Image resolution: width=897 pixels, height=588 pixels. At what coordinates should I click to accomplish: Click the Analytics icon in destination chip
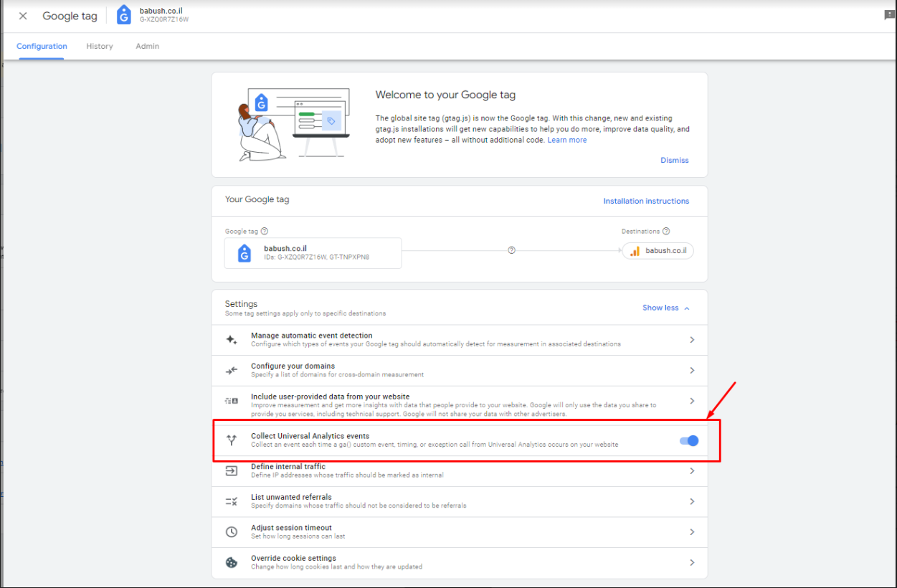635,251
